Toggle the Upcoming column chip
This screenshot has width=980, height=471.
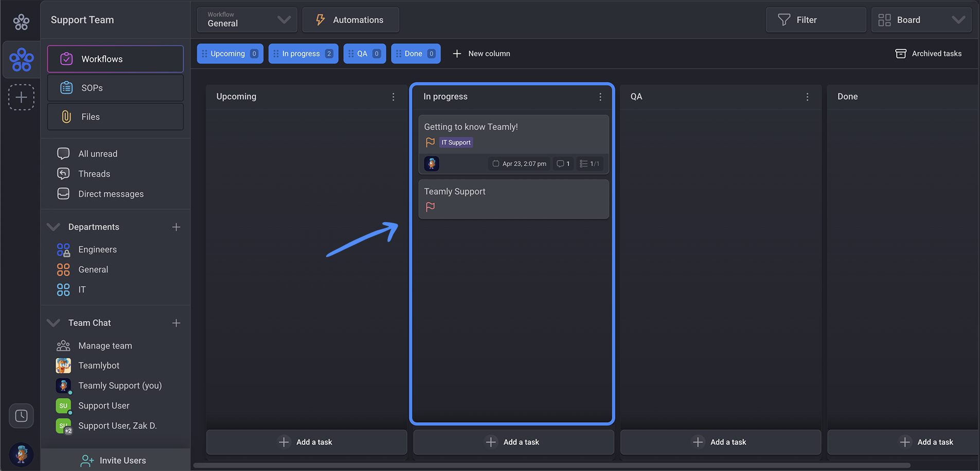[230, 53]
